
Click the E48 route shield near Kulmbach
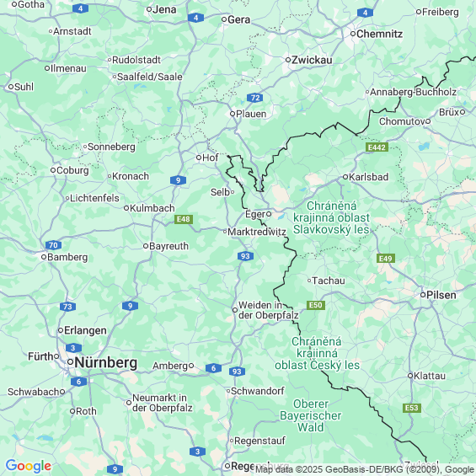click(x=184, y=219)
